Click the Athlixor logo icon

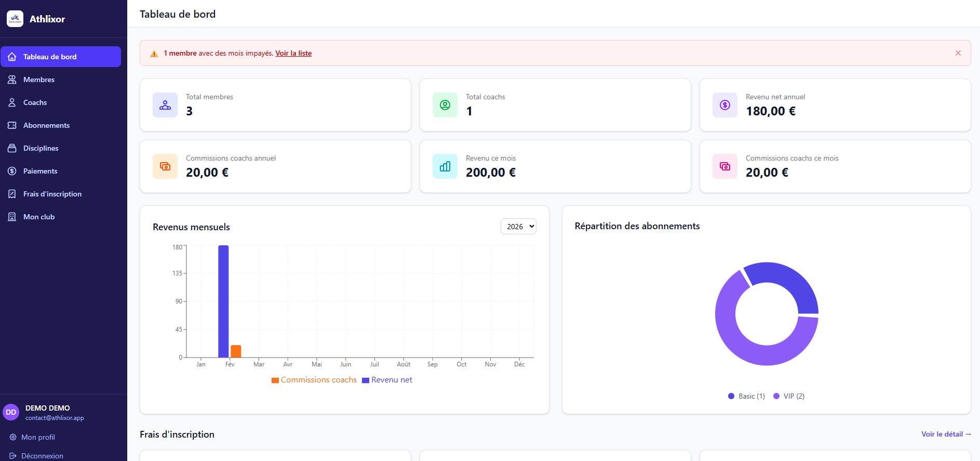tap(15, 19)
